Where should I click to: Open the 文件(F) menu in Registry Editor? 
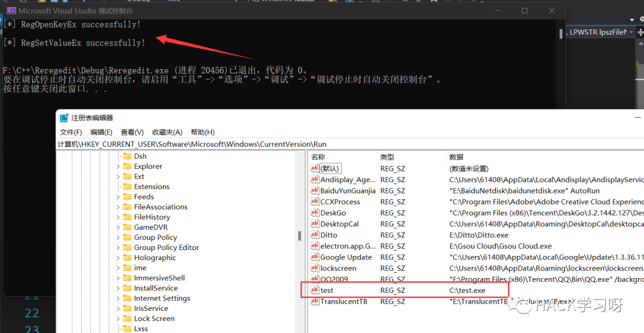(71, 132)
